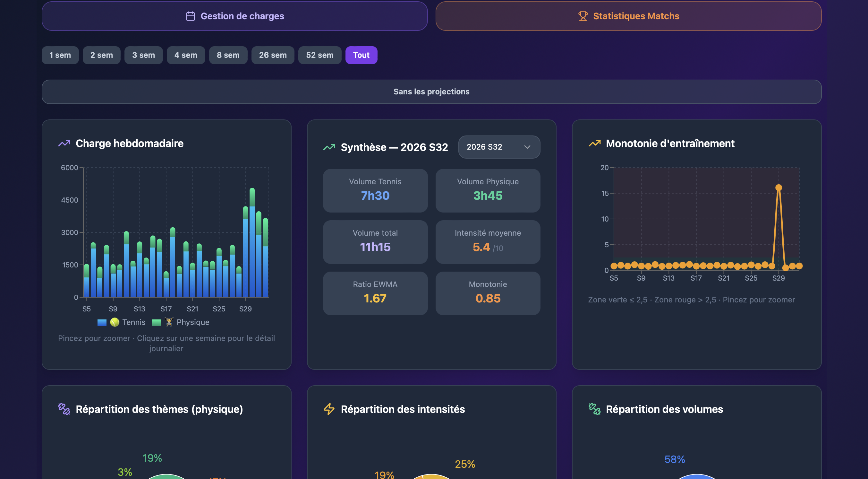Open the 2026 S32 week dropdown
The width and height of the screenshot is (868, 479).
[x=499, y=147]
